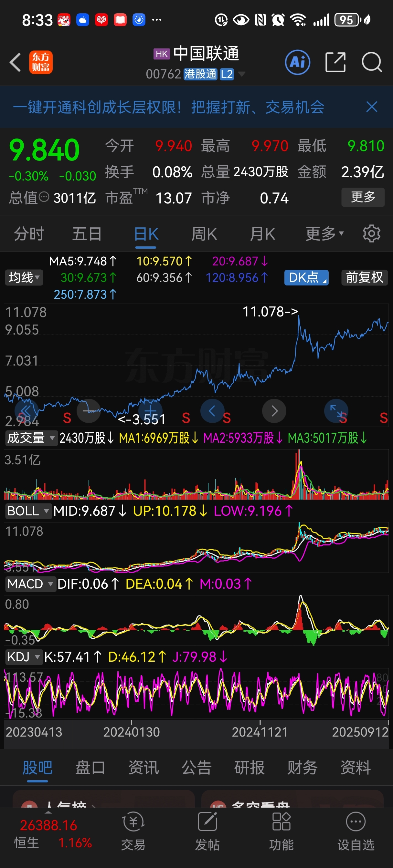Image resolution: width=393 pixels, height=868 pixels.
Task: Expand chart to fullscreen icon
Action: (x=336, y=411)
